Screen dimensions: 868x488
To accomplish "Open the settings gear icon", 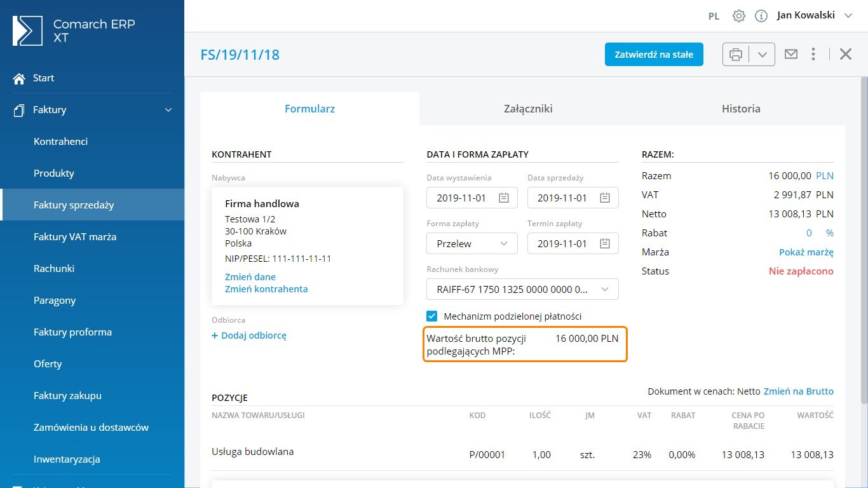I will (x=738, y=16).
